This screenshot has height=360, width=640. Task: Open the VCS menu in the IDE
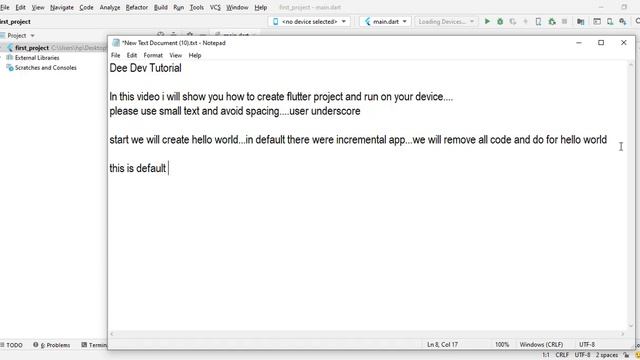[x=215, y=7]
